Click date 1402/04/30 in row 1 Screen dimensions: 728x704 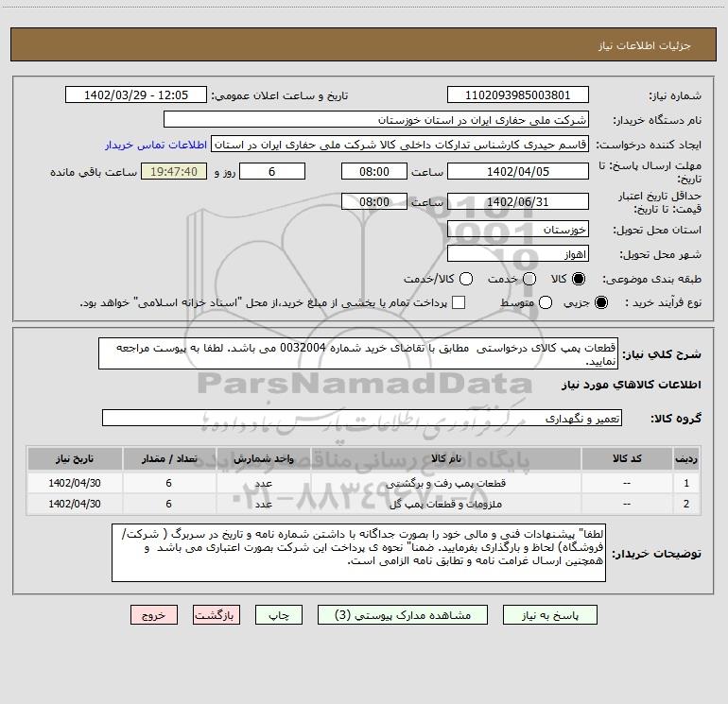75,483
